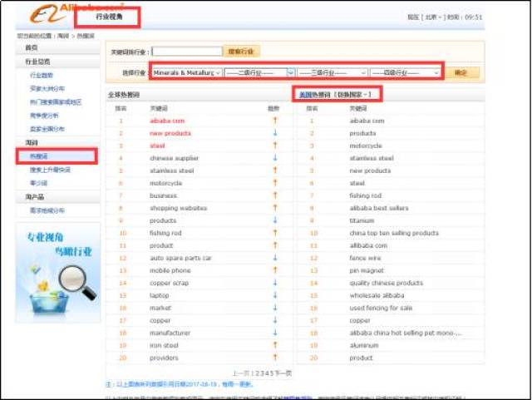Click the trend arrow beside global 'new products'

coord(275,133)
